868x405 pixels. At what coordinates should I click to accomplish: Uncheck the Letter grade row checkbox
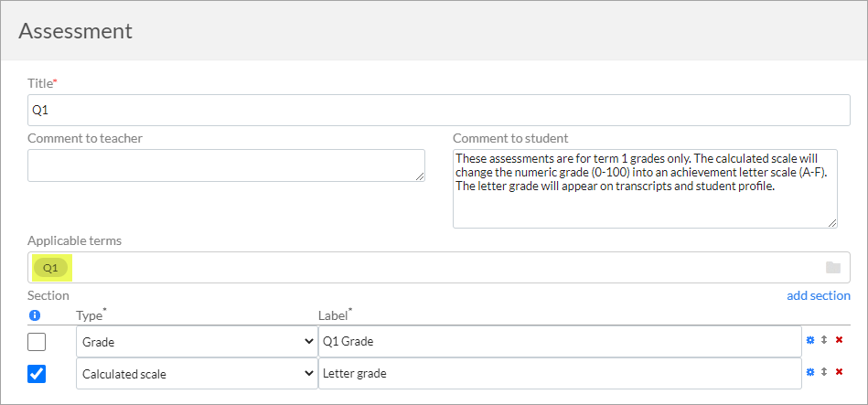click(37, 374)
